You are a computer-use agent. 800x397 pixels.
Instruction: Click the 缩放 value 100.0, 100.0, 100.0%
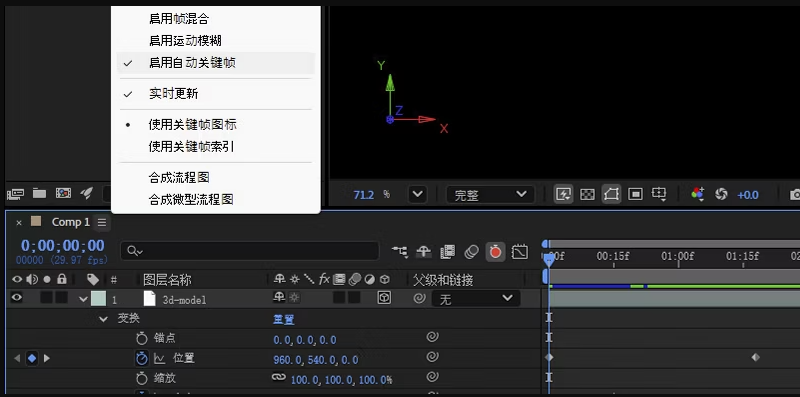(341, 380)
